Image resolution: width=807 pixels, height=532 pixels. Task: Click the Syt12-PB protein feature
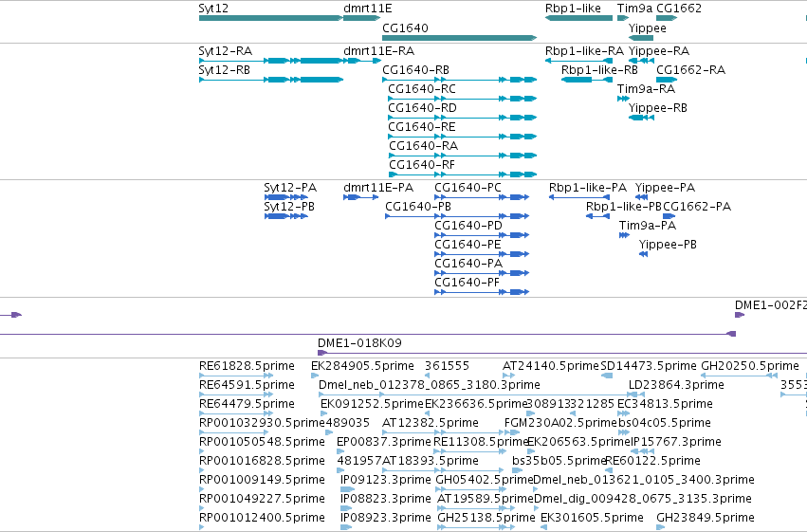(x=286, y=216)
